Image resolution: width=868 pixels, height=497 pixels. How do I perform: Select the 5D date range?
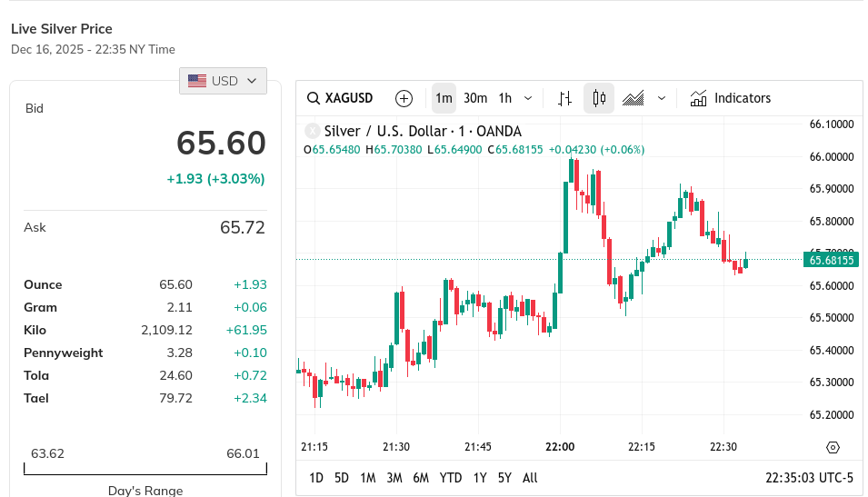click(x=342, y=478)
